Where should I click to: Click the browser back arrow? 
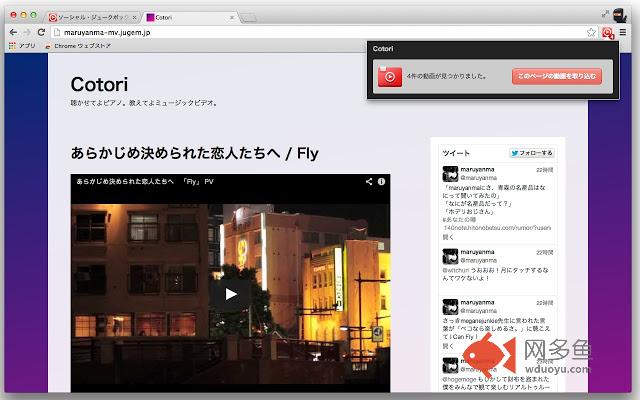[13, 32]
